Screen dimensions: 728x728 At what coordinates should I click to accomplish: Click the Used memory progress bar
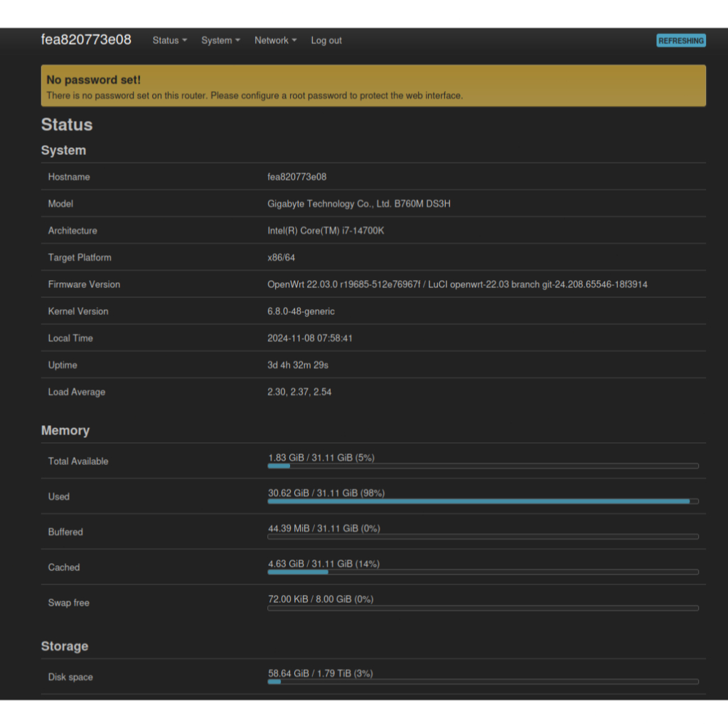(x=483, y=501)
